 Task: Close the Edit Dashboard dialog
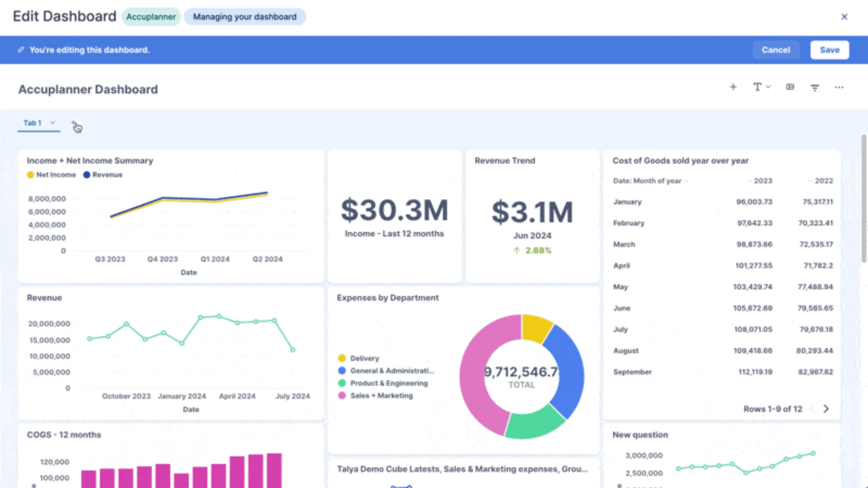(844, 16)
